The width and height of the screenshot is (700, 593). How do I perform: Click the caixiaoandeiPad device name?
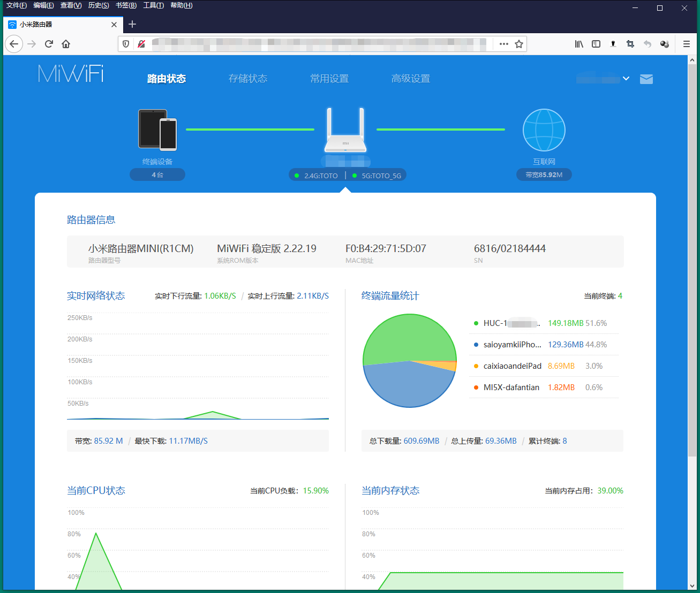pyautogui.click(x=513, y=366)
